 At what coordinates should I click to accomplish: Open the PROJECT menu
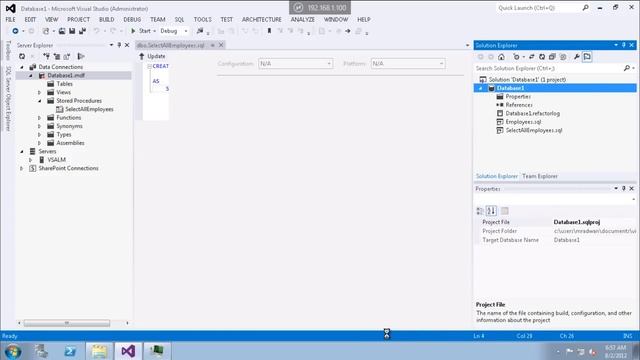point(78,19)
